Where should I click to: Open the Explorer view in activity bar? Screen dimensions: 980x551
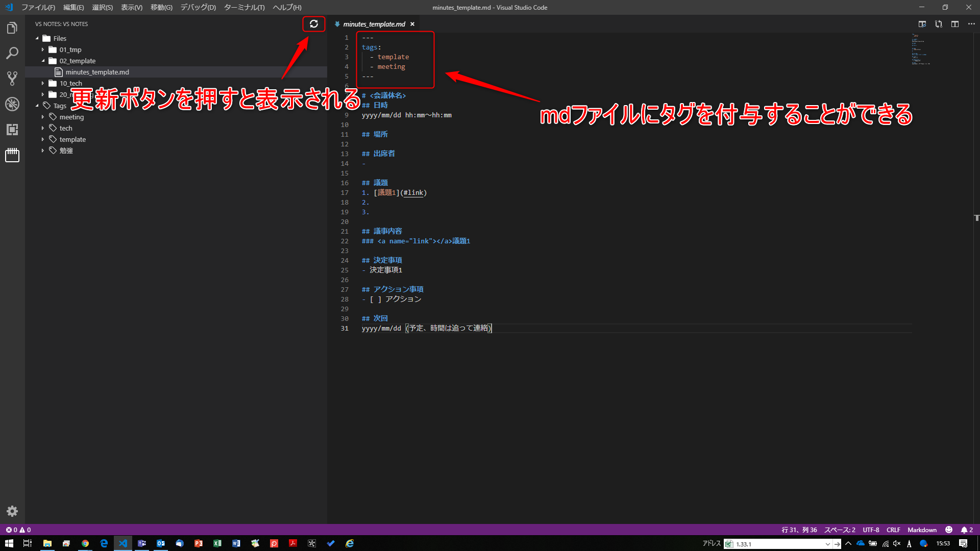click(12, 28)
